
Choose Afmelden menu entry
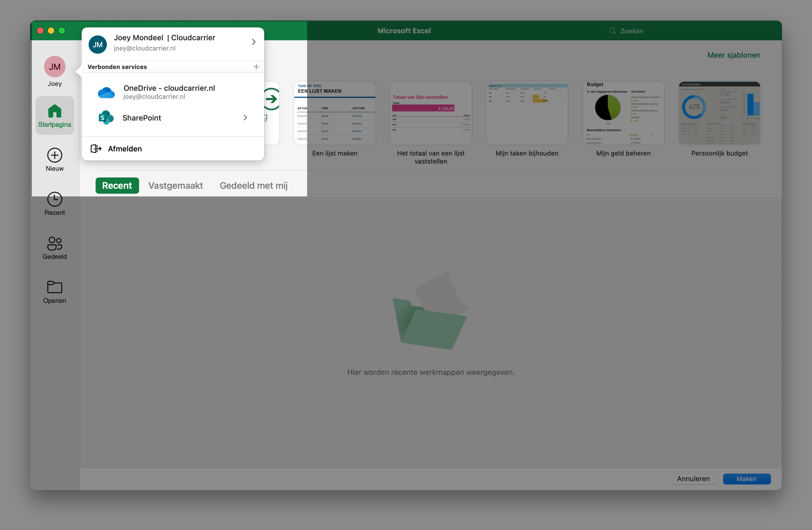[173, 149]
